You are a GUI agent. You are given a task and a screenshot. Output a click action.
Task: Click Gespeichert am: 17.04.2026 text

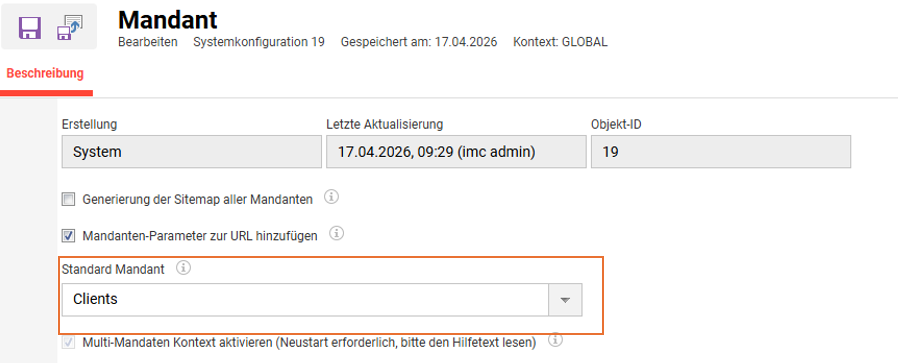pyautogui.click(x=419, y=42)
